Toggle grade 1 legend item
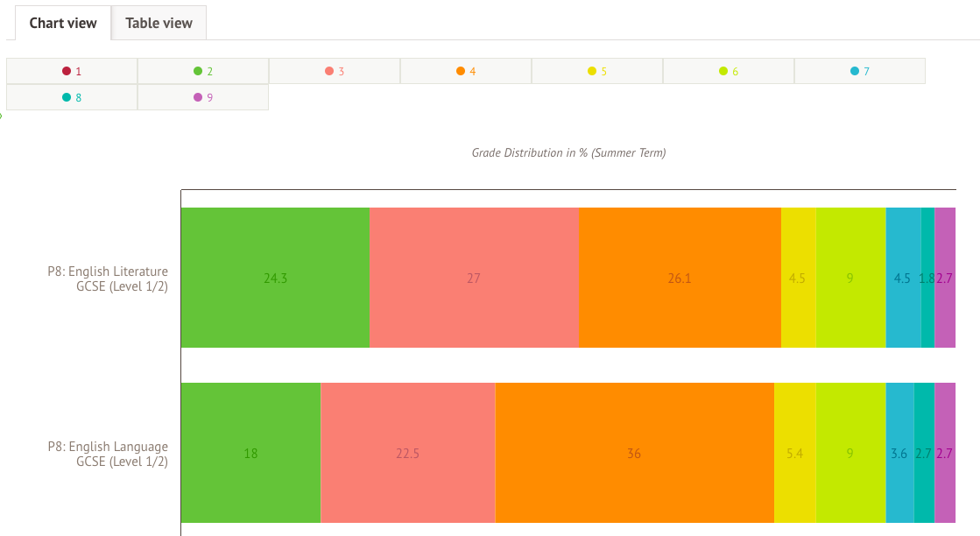 [x=72, y=71]
